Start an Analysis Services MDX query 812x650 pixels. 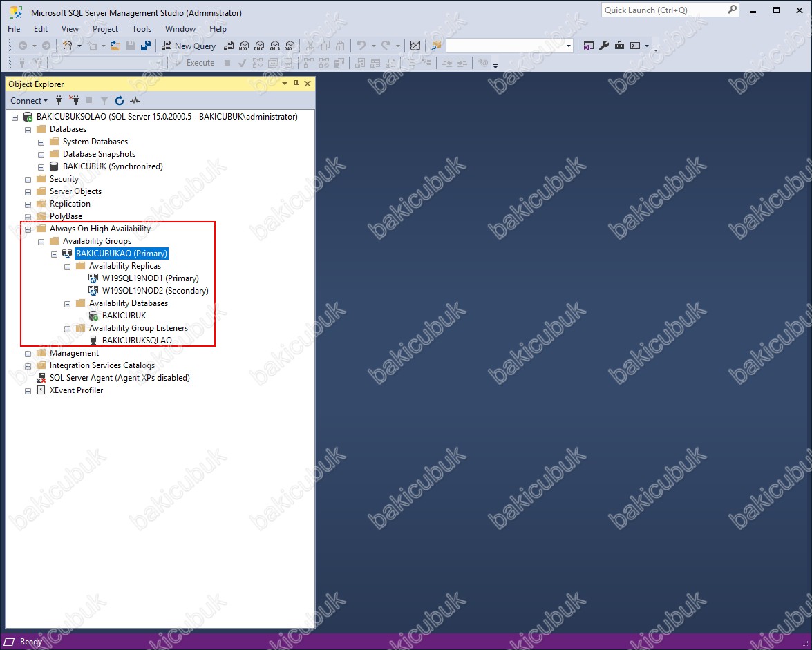click(x=244, y=46)
